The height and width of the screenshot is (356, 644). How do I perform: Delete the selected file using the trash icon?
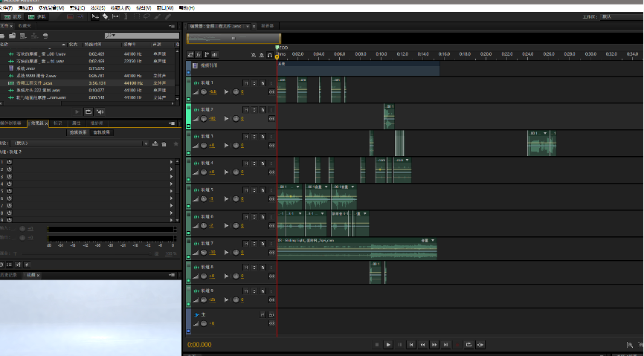tap(45, 36)
